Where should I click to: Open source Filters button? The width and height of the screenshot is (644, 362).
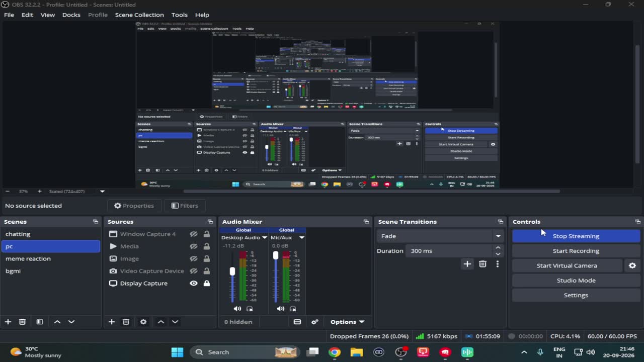click(185, 206)
